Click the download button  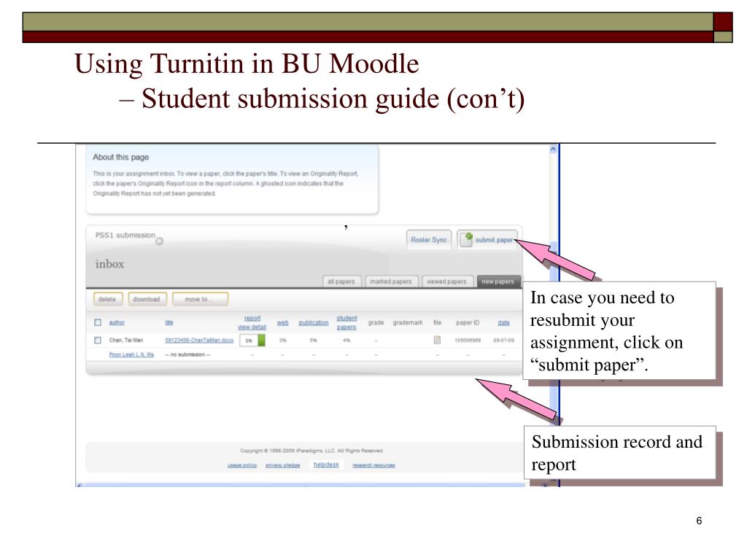tap(147, 299)
